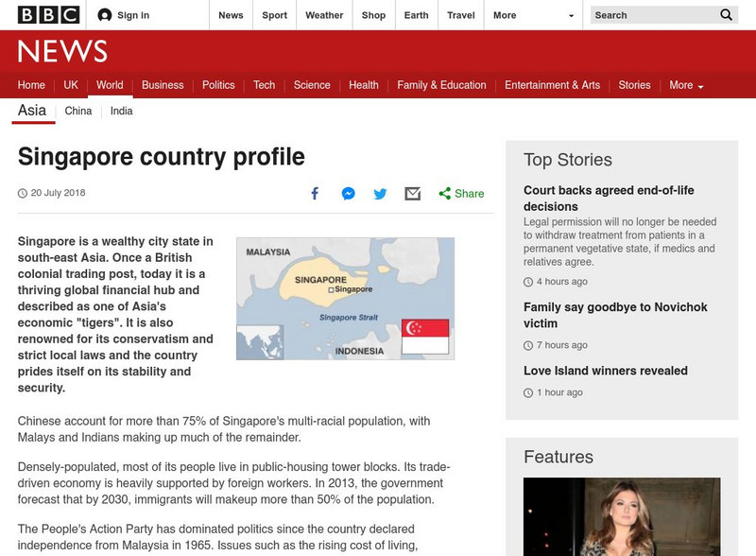The height and width of the screenshot is (556, 756).
Task: Select Family & Education section
Action: tap(441, 85)
